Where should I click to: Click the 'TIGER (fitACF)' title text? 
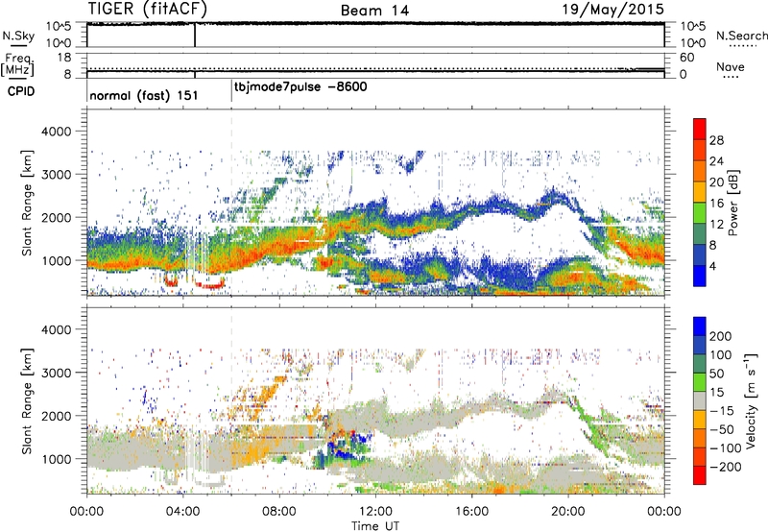148,9
